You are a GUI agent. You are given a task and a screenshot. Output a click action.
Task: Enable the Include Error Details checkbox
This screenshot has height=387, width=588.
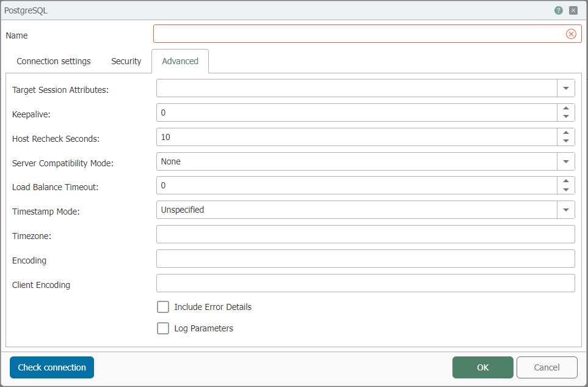pyautogui.click(x=163, y=307)
